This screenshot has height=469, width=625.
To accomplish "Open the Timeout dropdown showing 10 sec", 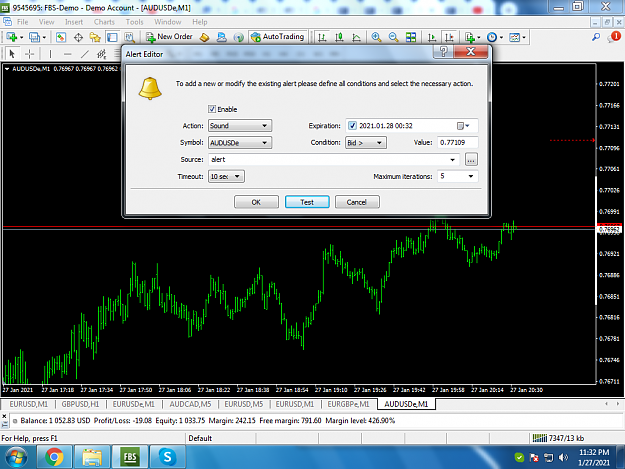I will click(x=226, y=176).
